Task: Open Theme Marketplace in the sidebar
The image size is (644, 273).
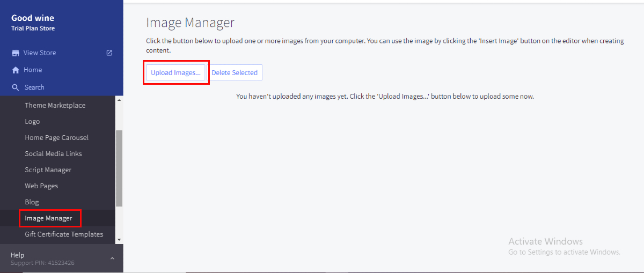Action: (55, 106)
